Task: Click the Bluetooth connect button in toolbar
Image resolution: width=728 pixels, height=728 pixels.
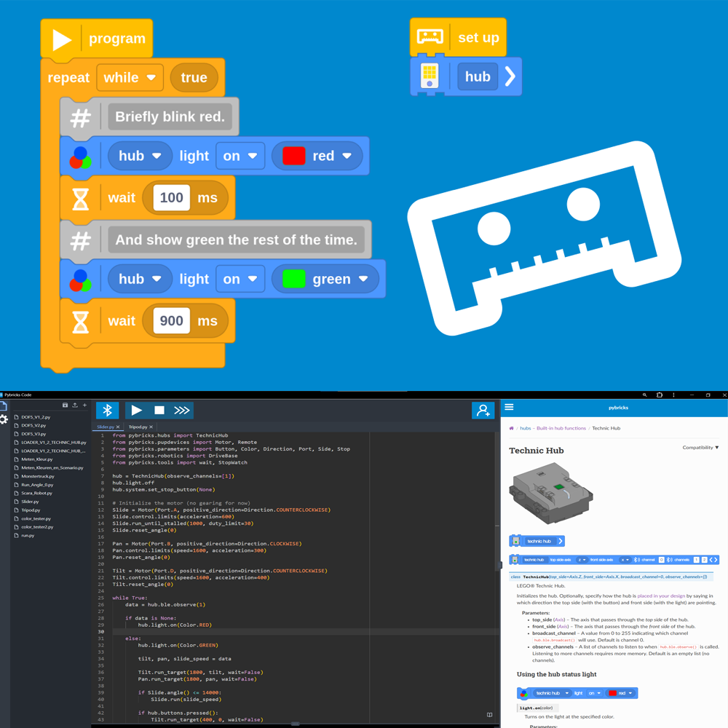Action: (107, 411)
